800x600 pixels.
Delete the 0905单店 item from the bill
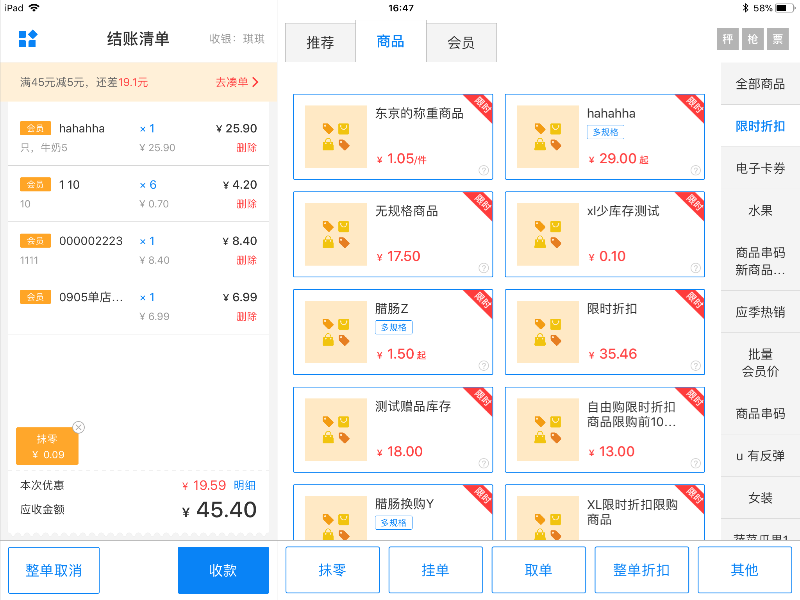coord(246,316)
